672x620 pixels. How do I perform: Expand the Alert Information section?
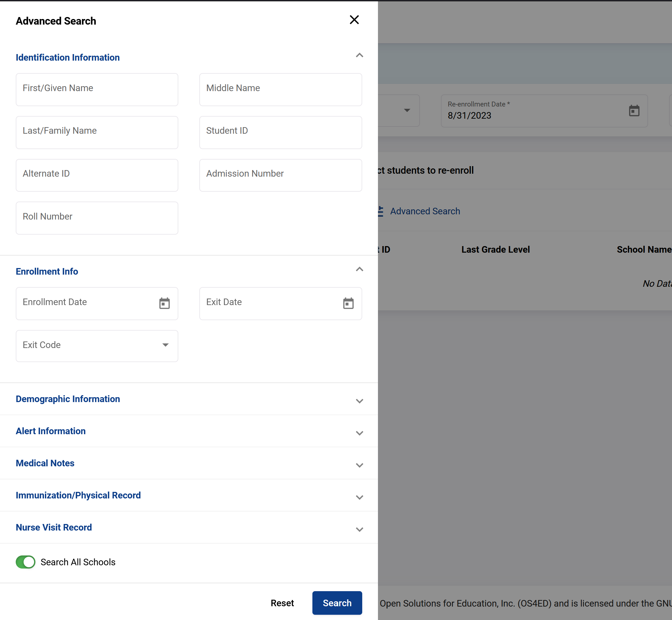coord(359,433)
